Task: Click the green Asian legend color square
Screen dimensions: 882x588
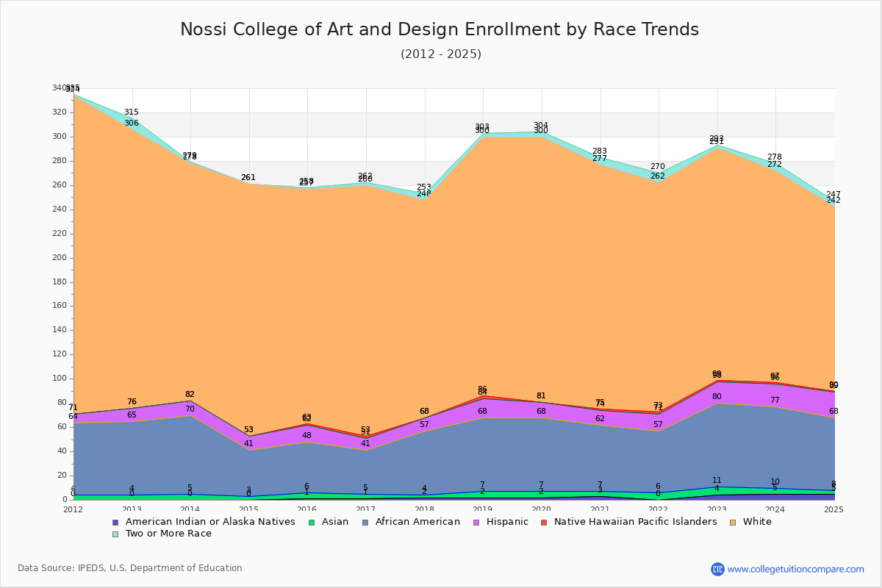Action: [x=311, y=522]
